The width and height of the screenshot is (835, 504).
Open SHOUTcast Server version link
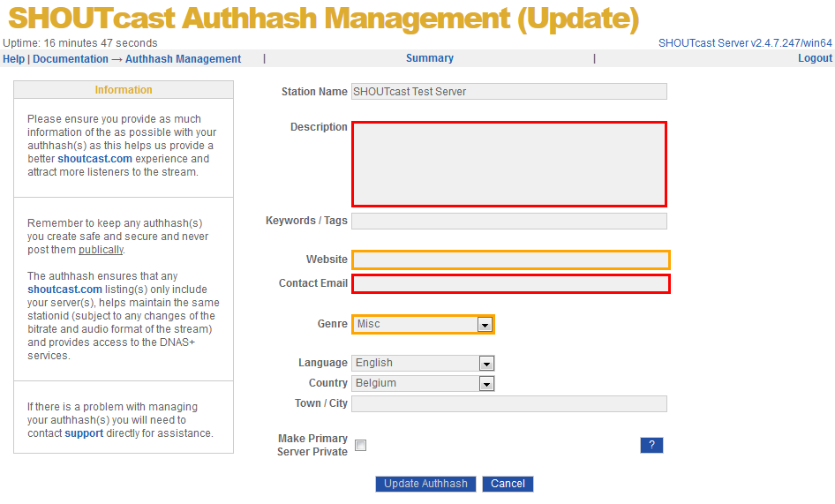(x=745, y=43)
